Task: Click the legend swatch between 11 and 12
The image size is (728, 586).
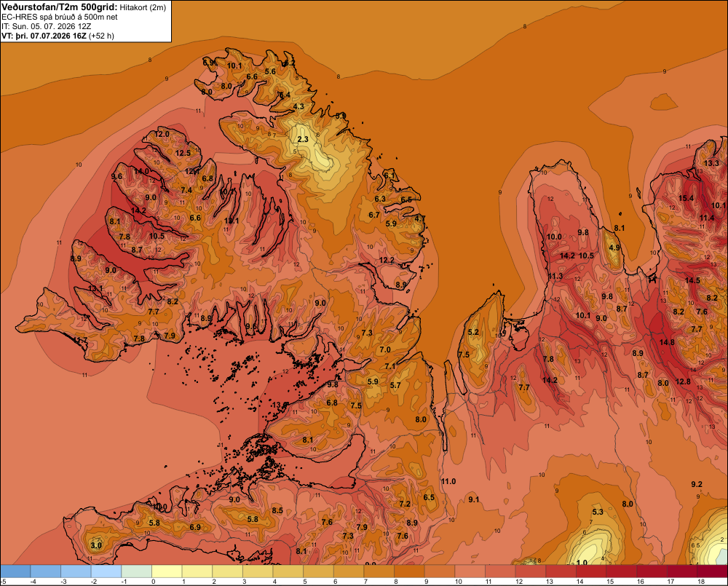Action: (x=501, y=571)
